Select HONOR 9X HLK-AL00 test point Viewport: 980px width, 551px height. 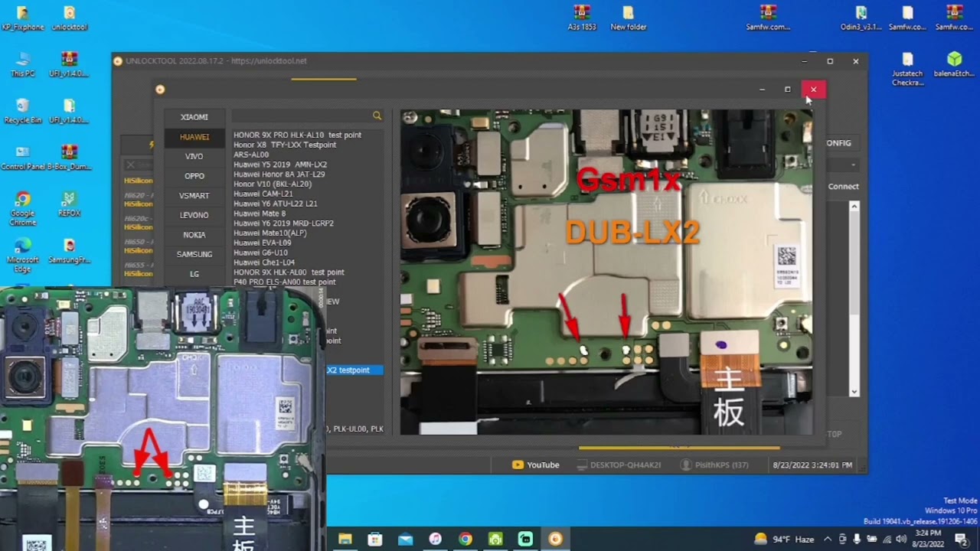(289, 272)
